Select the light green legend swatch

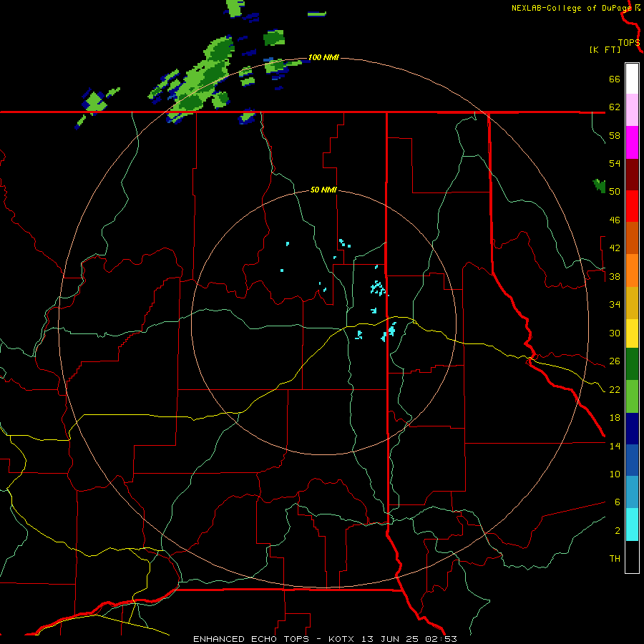[x=632, y=396]
